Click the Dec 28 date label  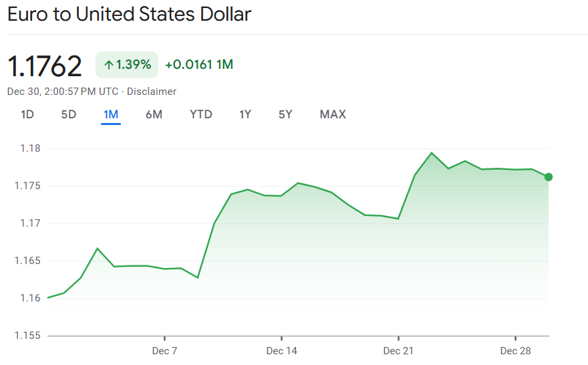click(x=515, y=351)
